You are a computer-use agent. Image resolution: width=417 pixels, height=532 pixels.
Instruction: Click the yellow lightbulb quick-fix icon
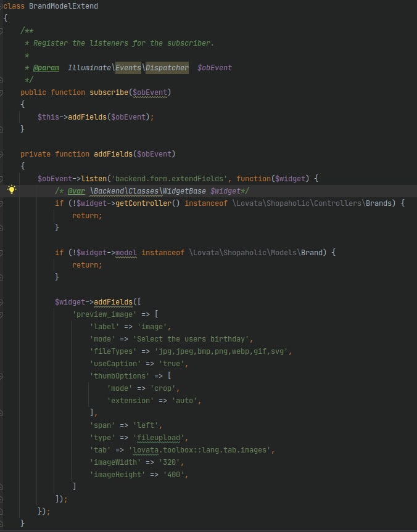[x=12, y=190]
